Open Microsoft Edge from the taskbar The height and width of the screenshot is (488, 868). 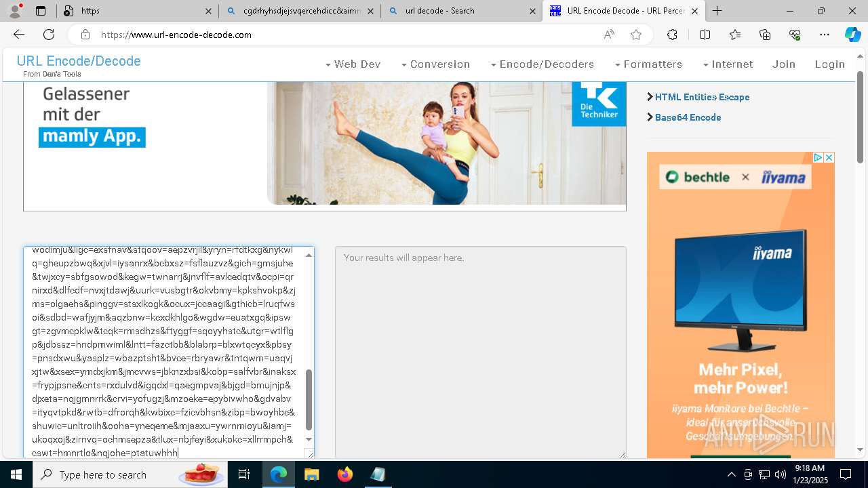pos(279,474)
